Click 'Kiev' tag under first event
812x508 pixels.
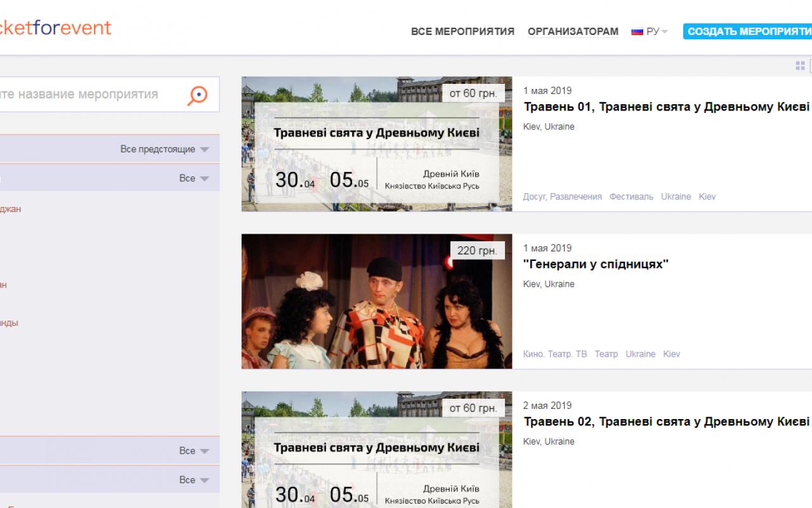pyautogui.click(x=707, y=197)
